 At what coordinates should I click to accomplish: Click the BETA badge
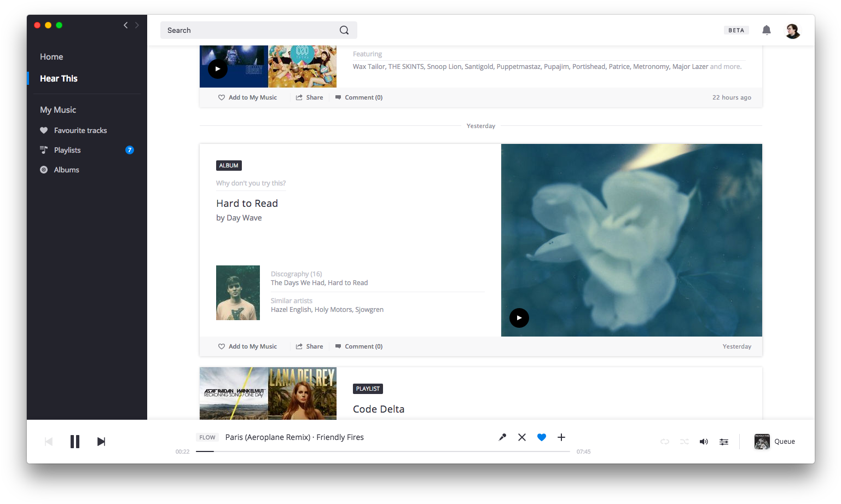(736, 30)
